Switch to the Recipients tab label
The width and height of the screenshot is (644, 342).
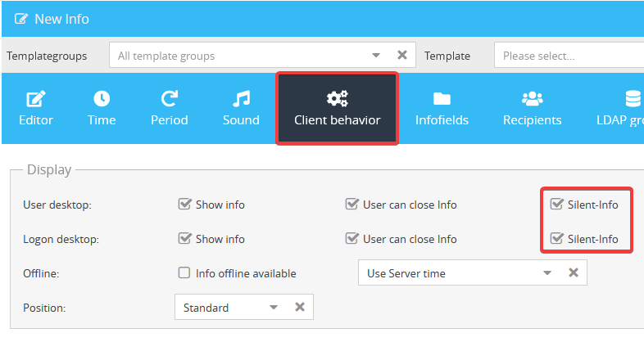click(533, 120)
